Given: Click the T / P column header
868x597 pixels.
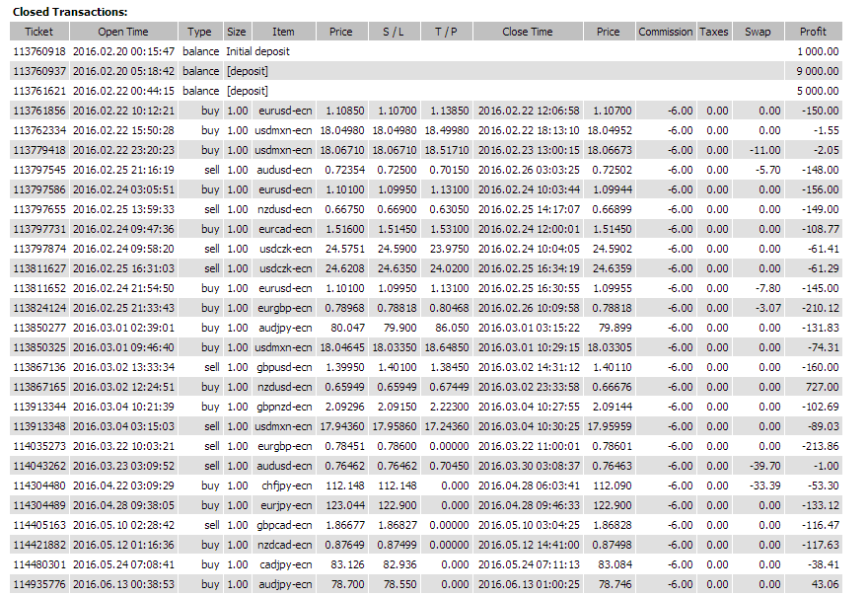Looking at the screenshot, I should point(446,32).
